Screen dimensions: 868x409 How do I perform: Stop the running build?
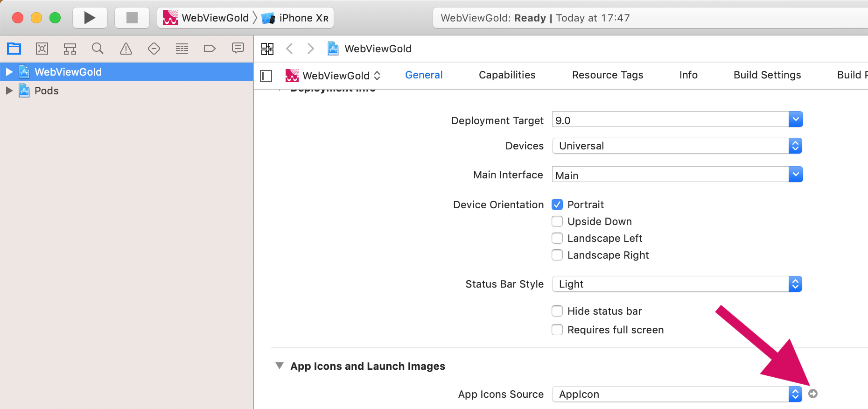point(132,18)
